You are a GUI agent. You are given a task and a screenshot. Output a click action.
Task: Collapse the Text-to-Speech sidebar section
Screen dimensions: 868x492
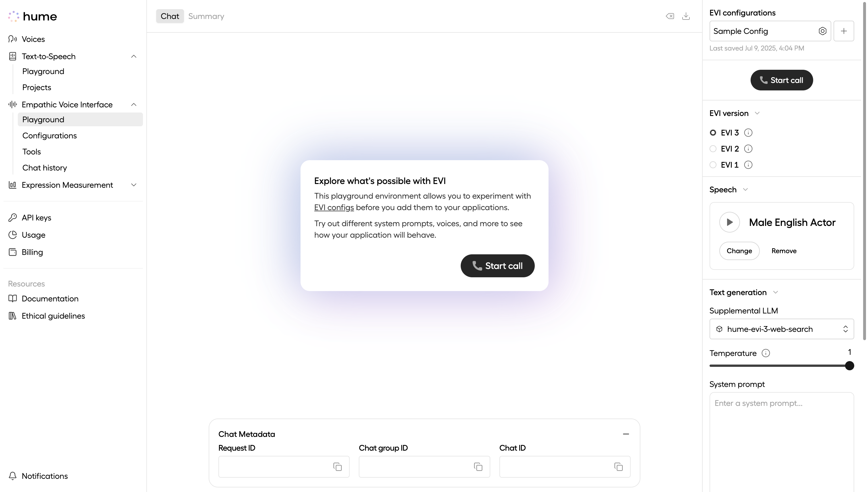(x=134, y=57)
